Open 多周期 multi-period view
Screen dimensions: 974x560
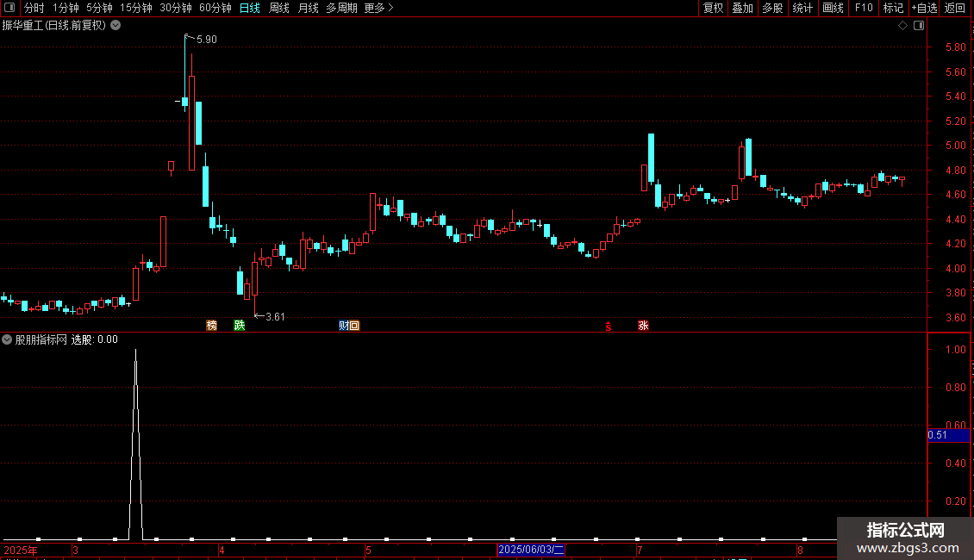(x=341, y=8)
